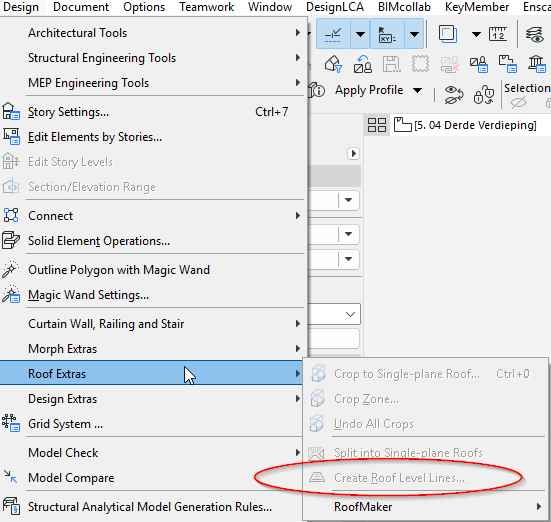The width and height of the screenshot is (551, 522).
Task: Open the Teamwork menu
Action: coord(206,7)
